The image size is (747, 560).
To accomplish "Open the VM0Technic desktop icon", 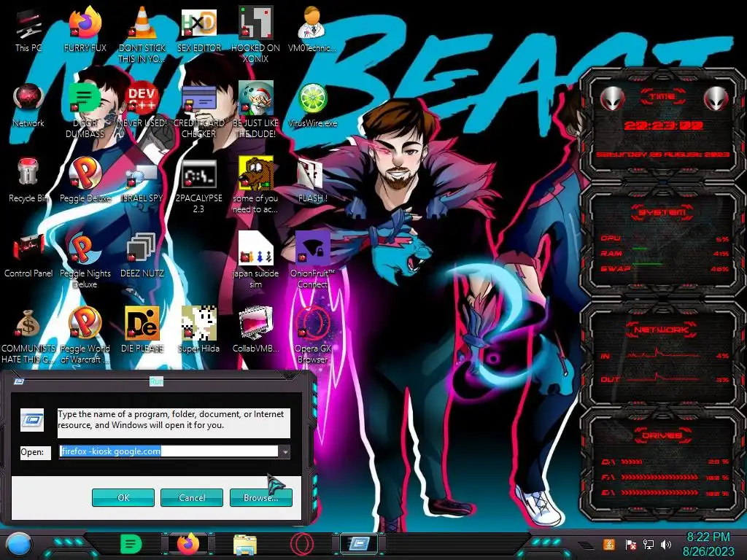I will 312,28.
